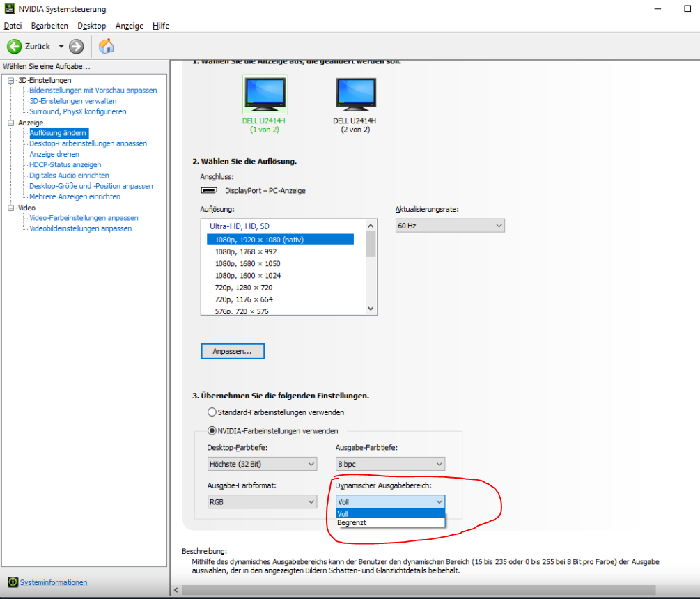Open Desktop-Größe und -Position anpassen
This screenshot has width=700, height=599.
point(91,186)
